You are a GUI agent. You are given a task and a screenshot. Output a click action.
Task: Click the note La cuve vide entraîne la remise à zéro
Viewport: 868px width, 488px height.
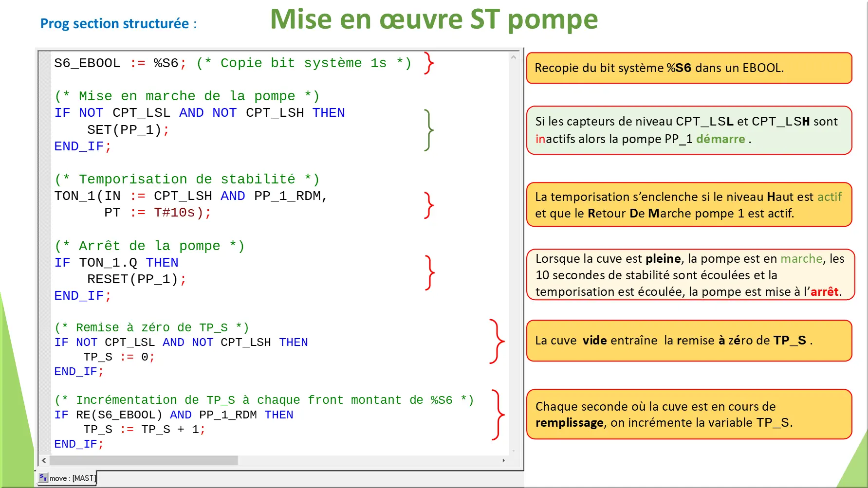click(x=689, y=341)
